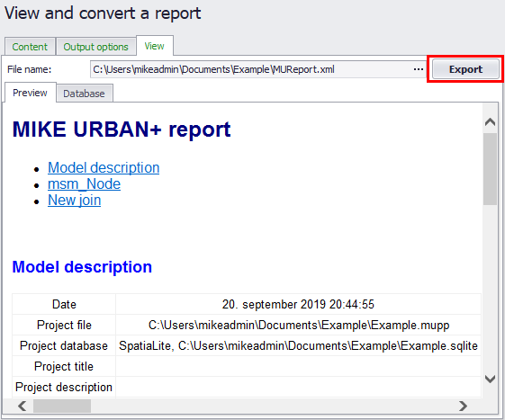Select the Date row label cell

(64, 304)
